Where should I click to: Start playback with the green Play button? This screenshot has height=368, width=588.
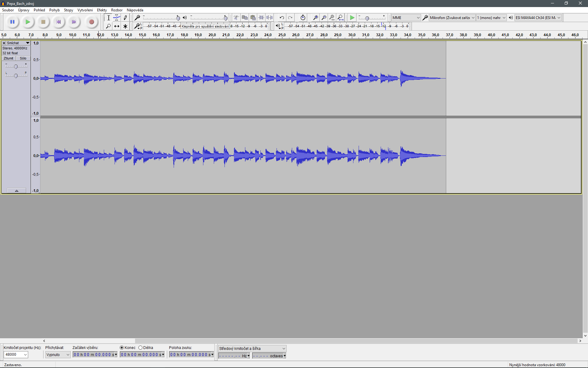28,22
